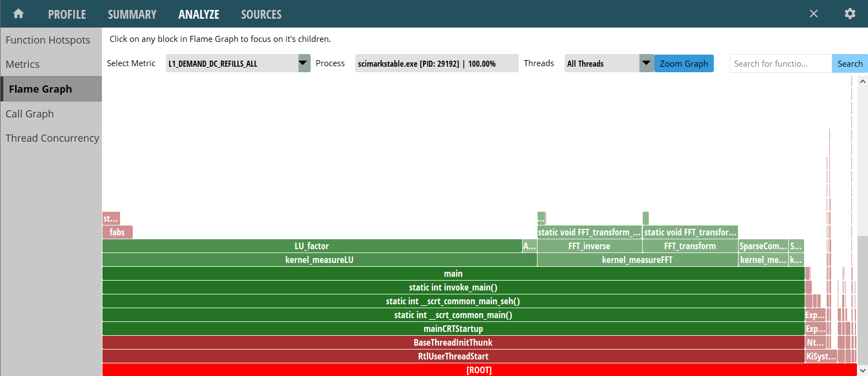Screen dimensions: 868x376
Task: Go to the home icon
Action: pyautogui.click(x=18, y=14)
